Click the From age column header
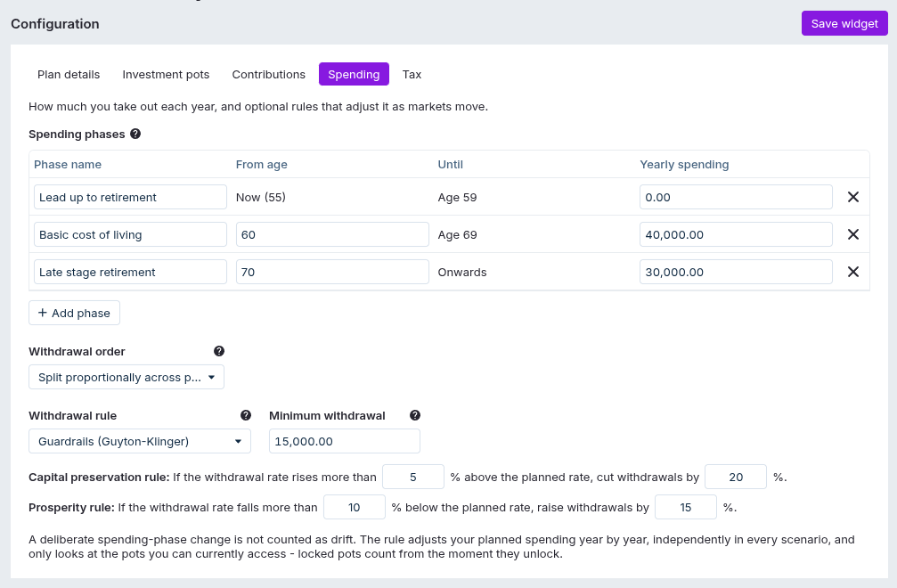 261,165
